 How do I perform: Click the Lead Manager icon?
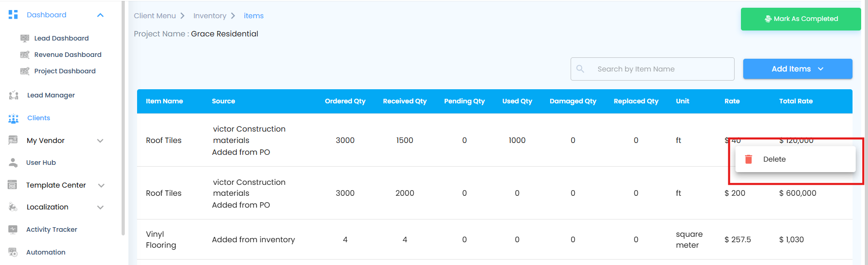tap(14, 95)
